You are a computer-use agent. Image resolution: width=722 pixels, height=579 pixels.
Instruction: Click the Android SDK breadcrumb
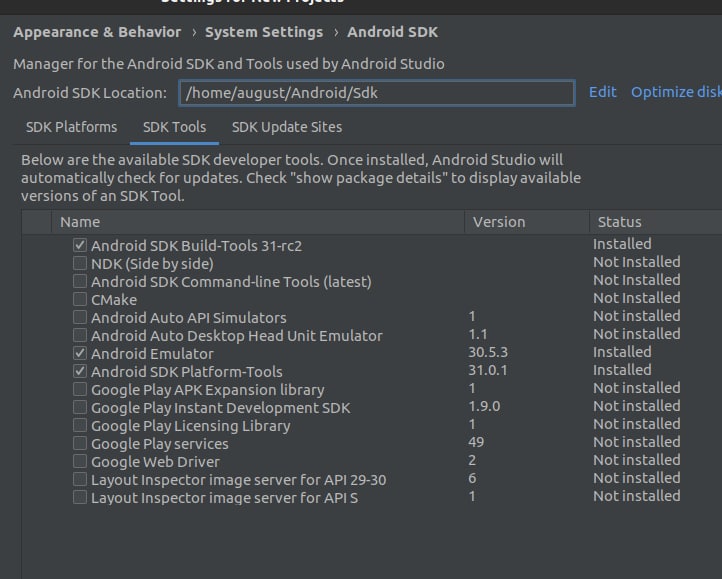(392, 32)
